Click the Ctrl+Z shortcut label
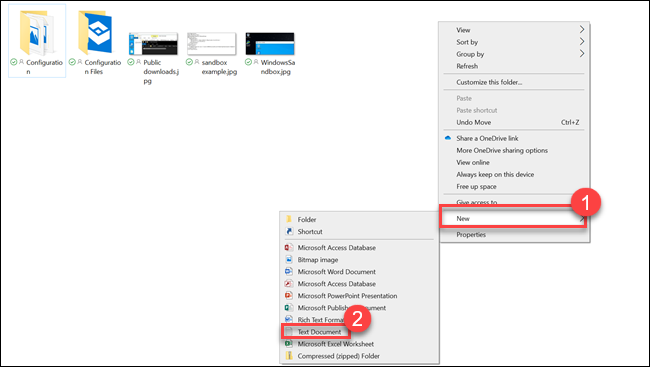This screenshot has width=650, height=367. tap(570, 122)
